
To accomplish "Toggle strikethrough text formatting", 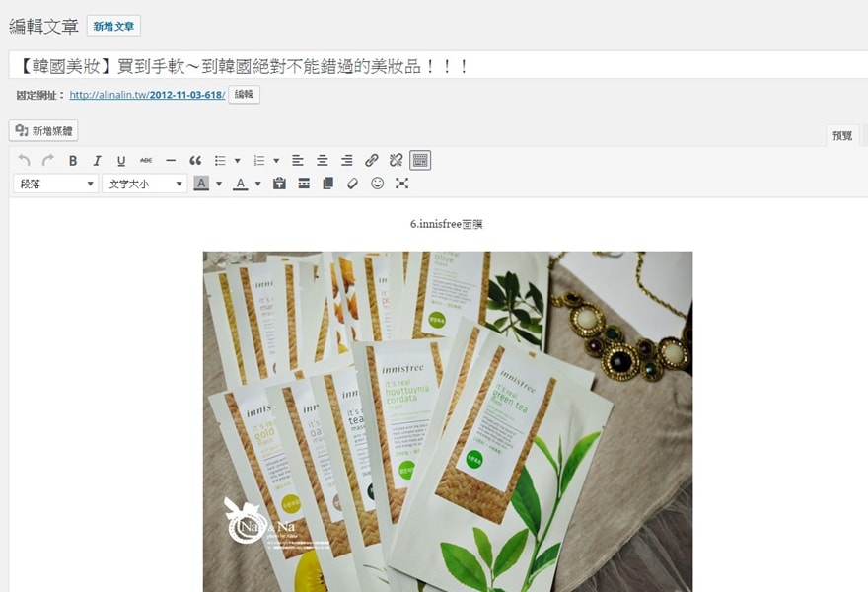I will tap(146, 160).
